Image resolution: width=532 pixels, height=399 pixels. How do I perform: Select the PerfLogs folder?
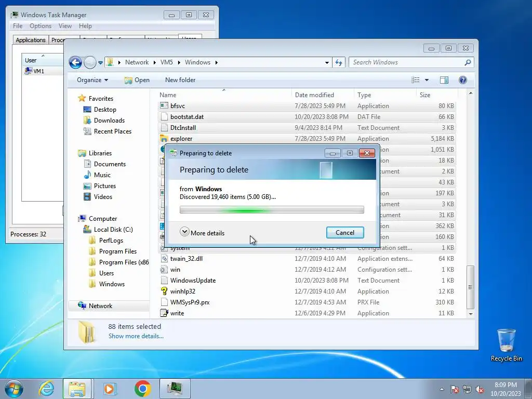111,241
